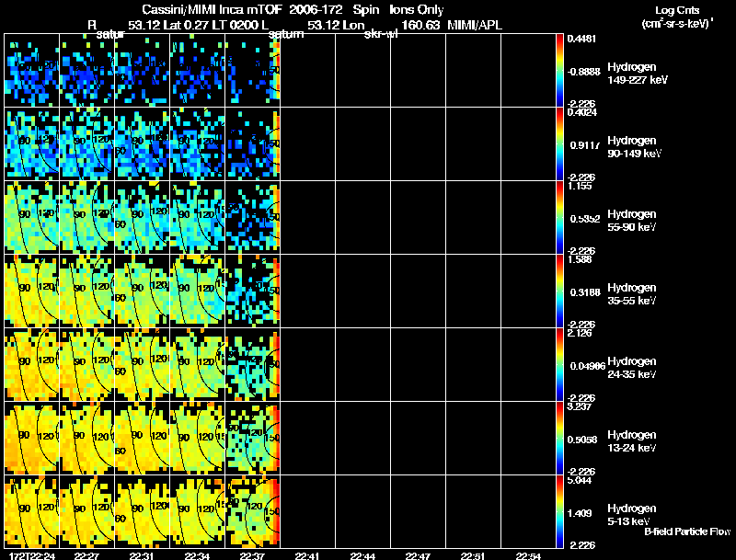Image resolution: width=736 pixels, height=560 pixels.
Task: Click the Hydrogen 149-227 keV row label
Action: click(x=637, y=74)
